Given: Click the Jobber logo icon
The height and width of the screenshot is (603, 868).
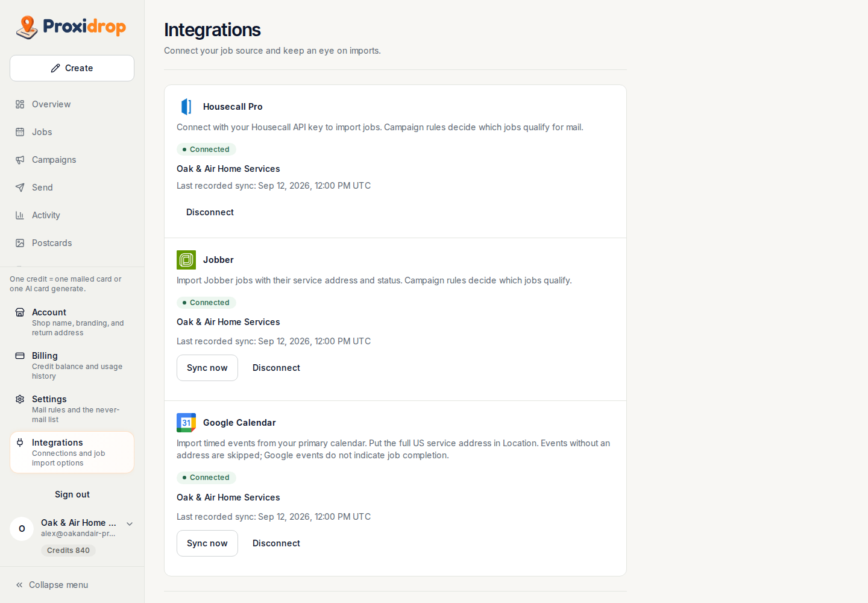Looking at the screenshot, I should [186, 260].
